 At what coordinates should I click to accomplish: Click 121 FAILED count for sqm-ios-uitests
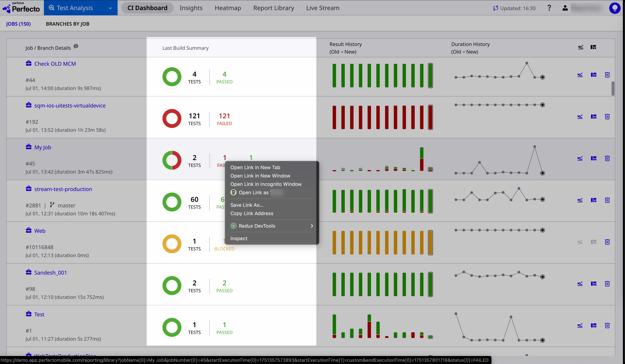[x=225, y=119]
